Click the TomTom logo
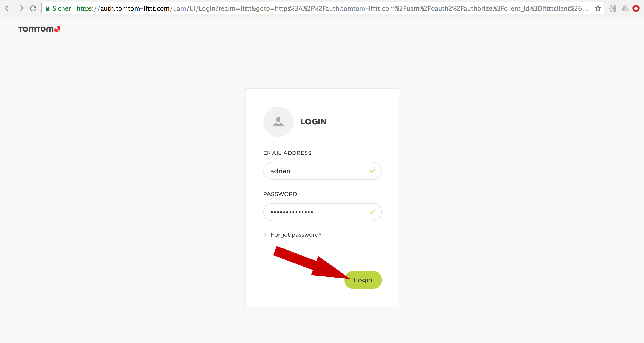The image size is (644, 343). (39, 29)
